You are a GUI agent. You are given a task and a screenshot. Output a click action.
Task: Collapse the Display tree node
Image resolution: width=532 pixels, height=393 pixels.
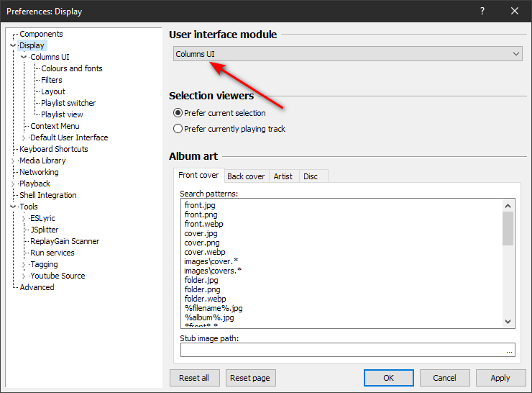(x=13, y=45)
